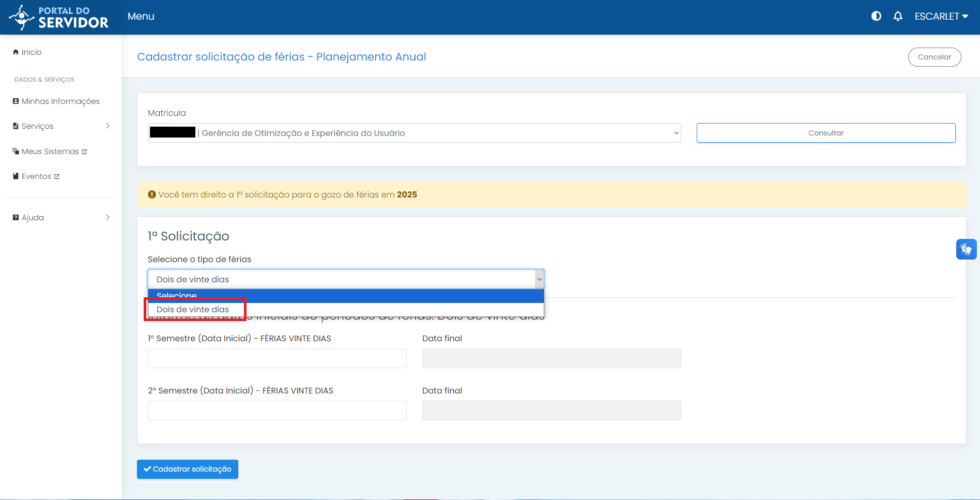Click the 1ª Solicitação heading

click(189, 236)
